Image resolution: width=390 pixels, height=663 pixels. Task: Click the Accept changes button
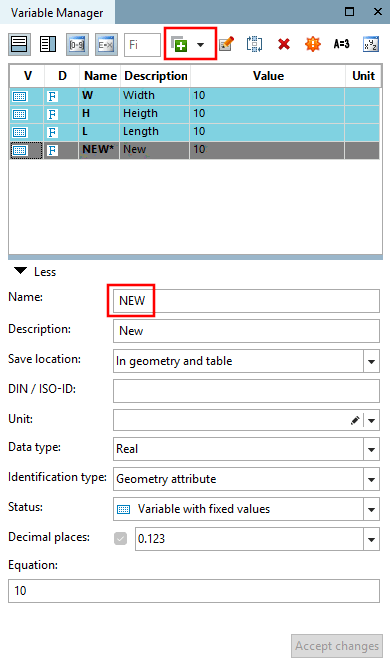pyautogui.click(x=337, y=646)
